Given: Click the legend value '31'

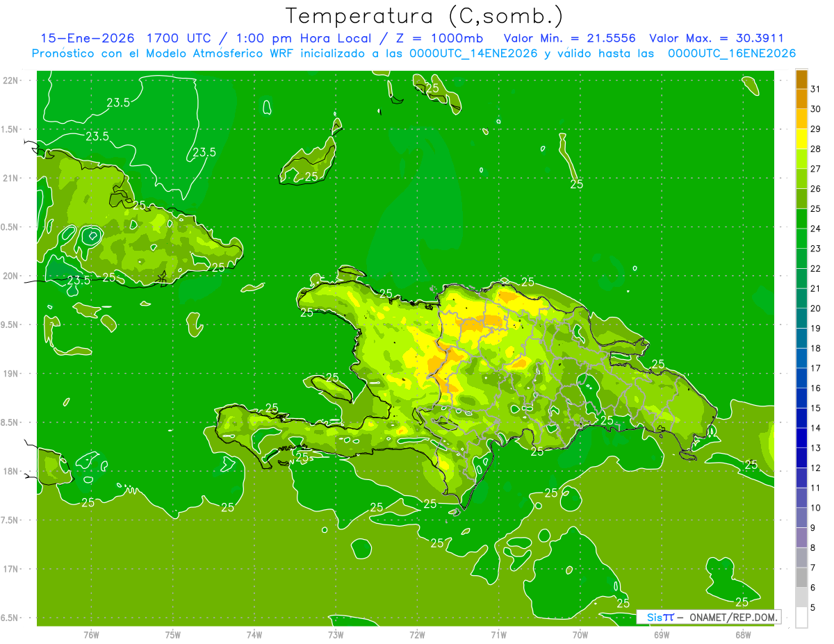Looking at the screenshot, I should [x=816, y=89].
